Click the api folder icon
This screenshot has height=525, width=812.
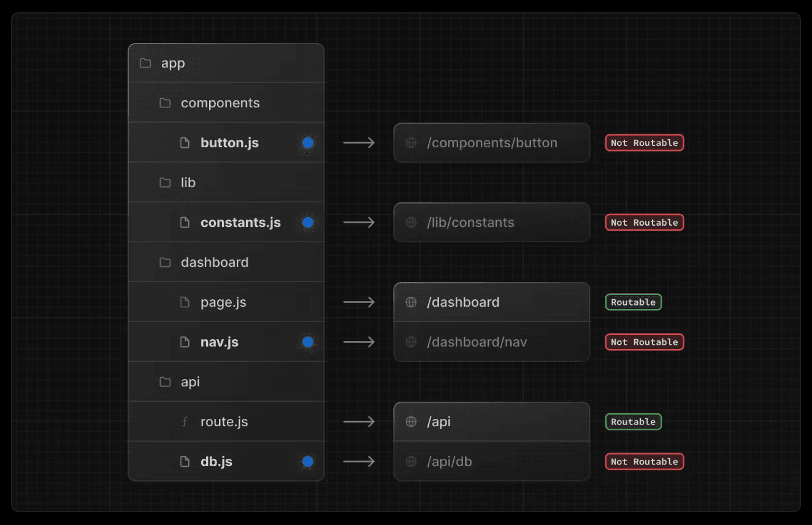pyautogui.click(x=165, y=382)
